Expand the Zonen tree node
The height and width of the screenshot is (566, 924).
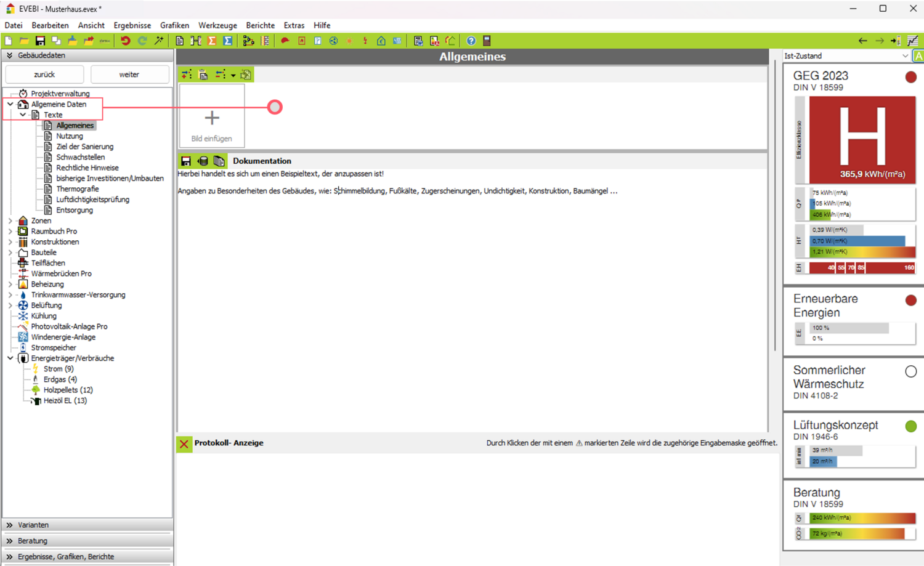(10, 220)
